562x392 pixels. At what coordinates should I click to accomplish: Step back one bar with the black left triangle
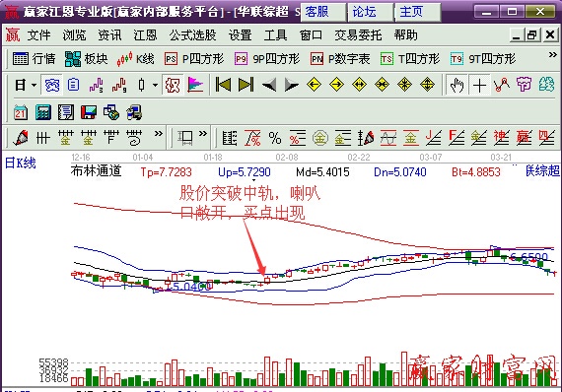click(269, 86)
